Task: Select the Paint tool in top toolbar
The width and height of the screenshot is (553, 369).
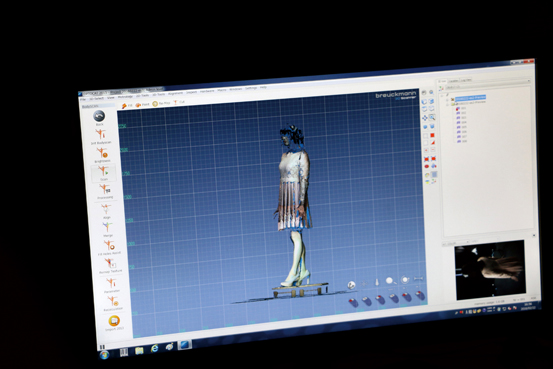Action: [x=142, y=105]
